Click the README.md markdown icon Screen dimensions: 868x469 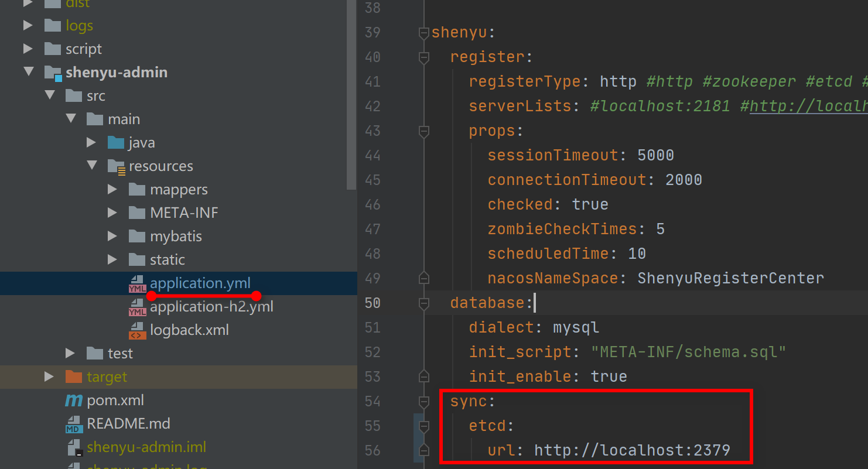pos(74,424)
